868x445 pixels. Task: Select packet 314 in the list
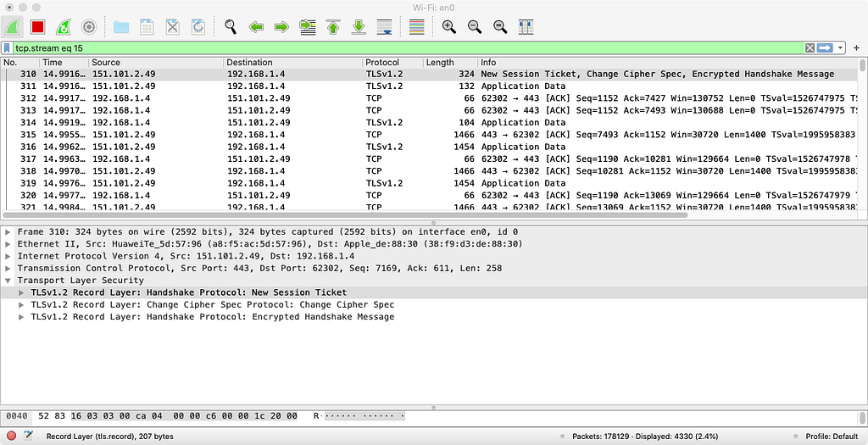[x=430, y=123]
